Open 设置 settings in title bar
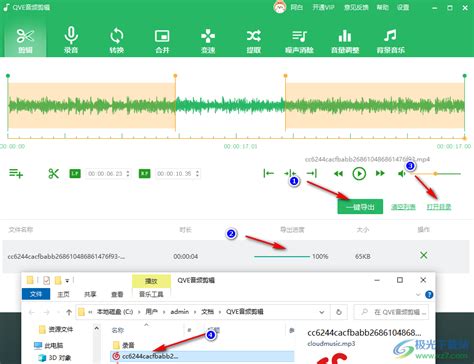474x364 pixels. (403, 7)
